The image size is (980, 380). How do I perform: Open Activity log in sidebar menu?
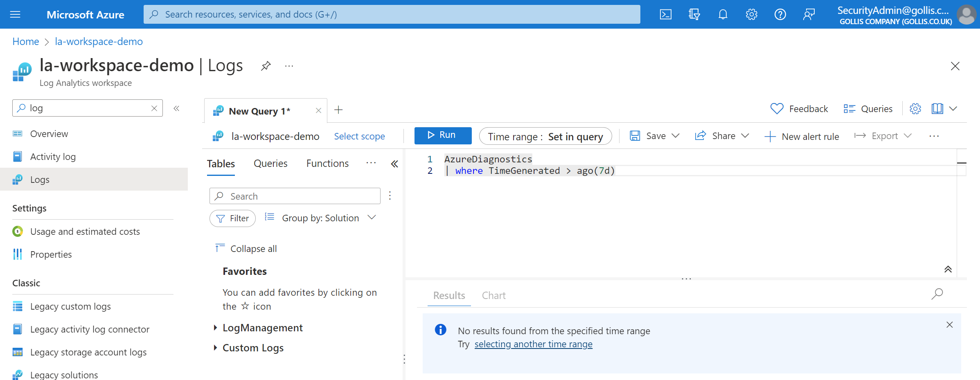(53, 157)
